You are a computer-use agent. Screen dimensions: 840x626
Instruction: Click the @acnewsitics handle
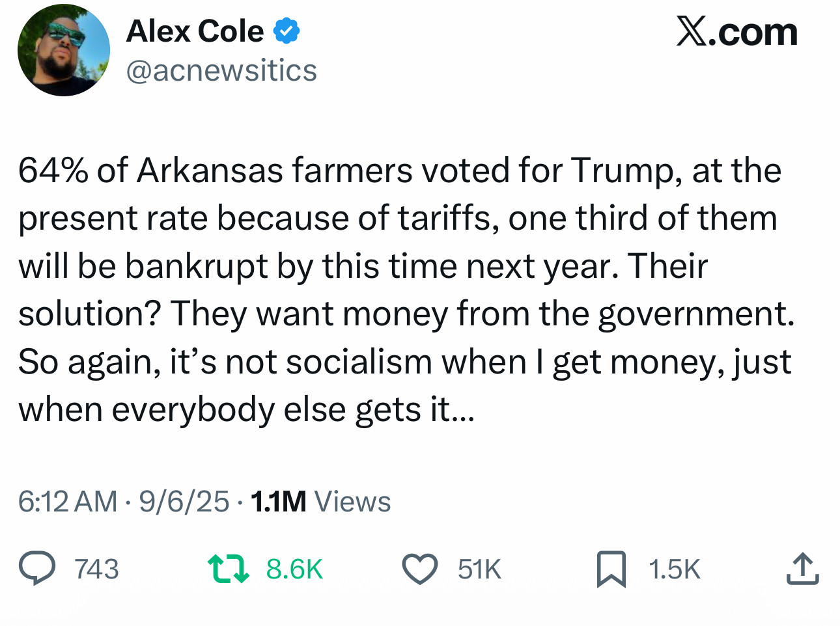[x=221, y=70]
